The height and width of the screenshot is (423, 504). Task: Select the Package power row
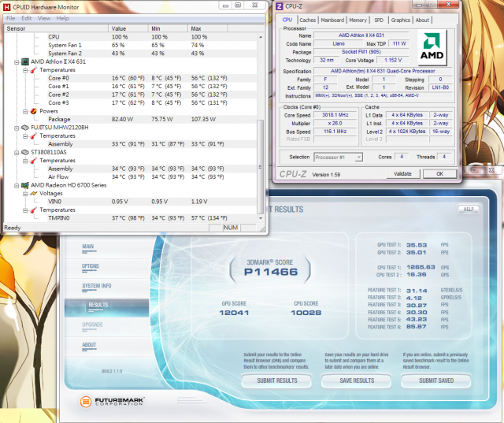(130, 119)
